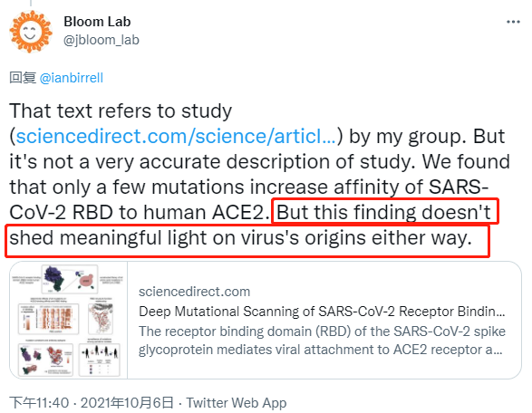Open the three-dot more options menu
This screenshot has width=532, height=413.
513,22
